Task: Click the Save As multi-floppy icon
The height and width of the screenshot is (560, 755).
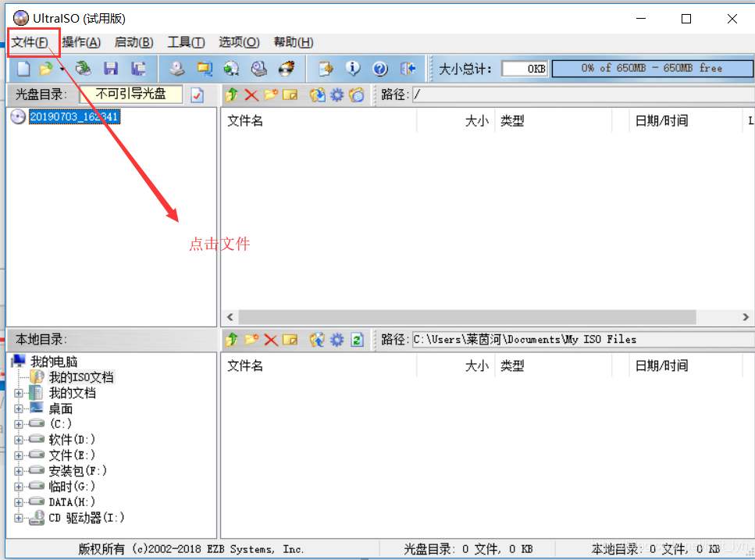Action: click(x=139, y=69)
